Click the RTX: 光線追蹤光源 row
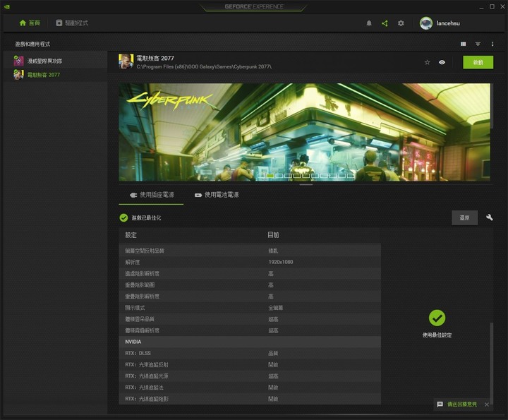Viewport: 508px width, 420px height. (250, 376)
